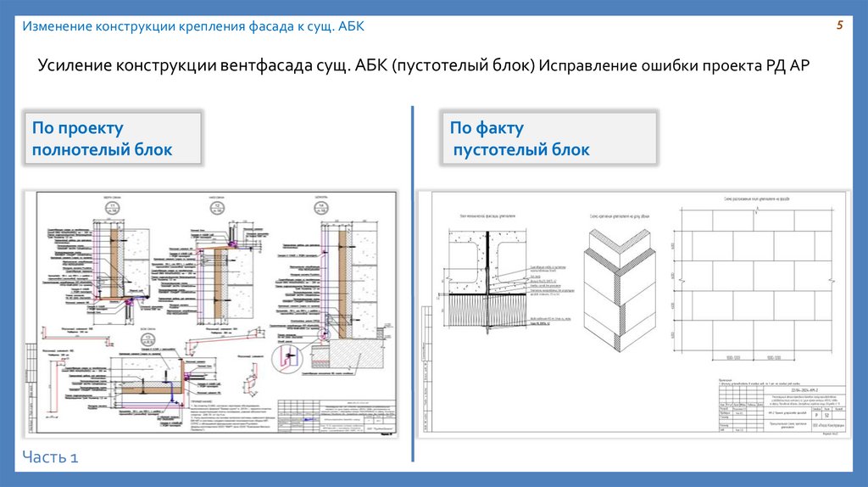Select the slide number 5
Viewport: 868px width, 487px height.
pyautogui.click(x=840, y=25)
